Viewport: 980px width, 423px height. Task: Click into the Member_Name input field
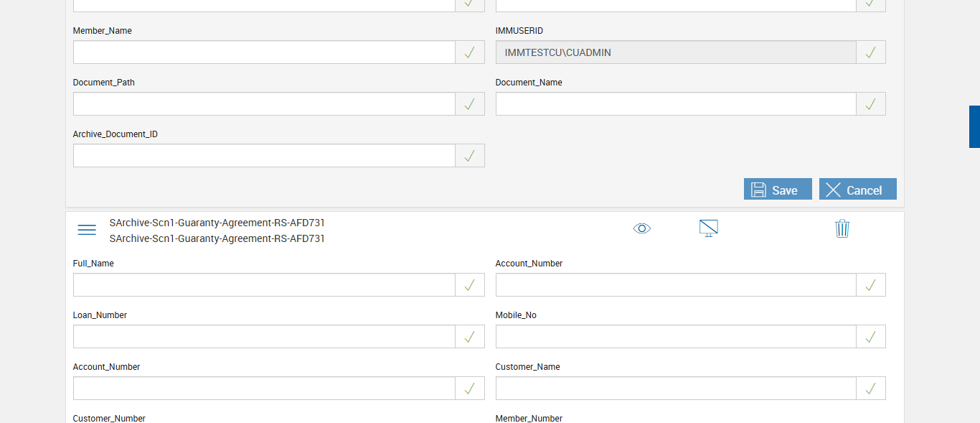264,52
